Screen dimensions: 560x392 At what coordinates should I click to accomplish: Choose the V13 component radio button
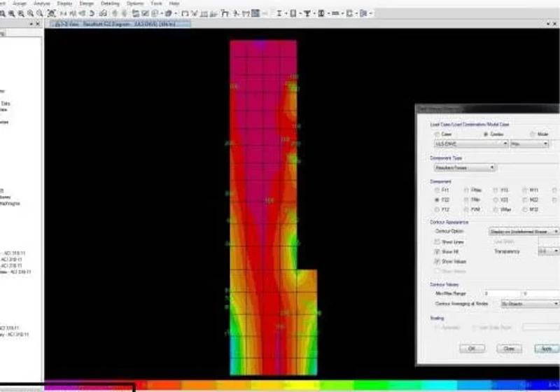pos(496,190)
